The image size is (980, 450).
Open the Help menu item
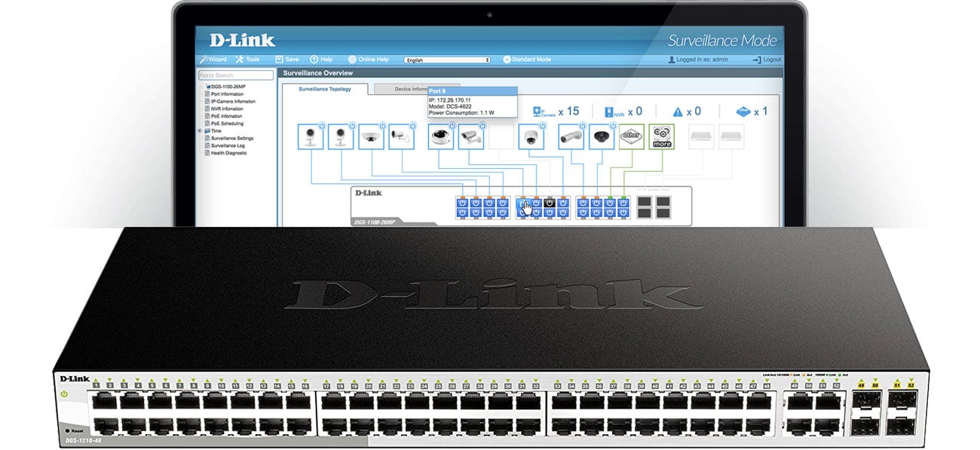321,60
